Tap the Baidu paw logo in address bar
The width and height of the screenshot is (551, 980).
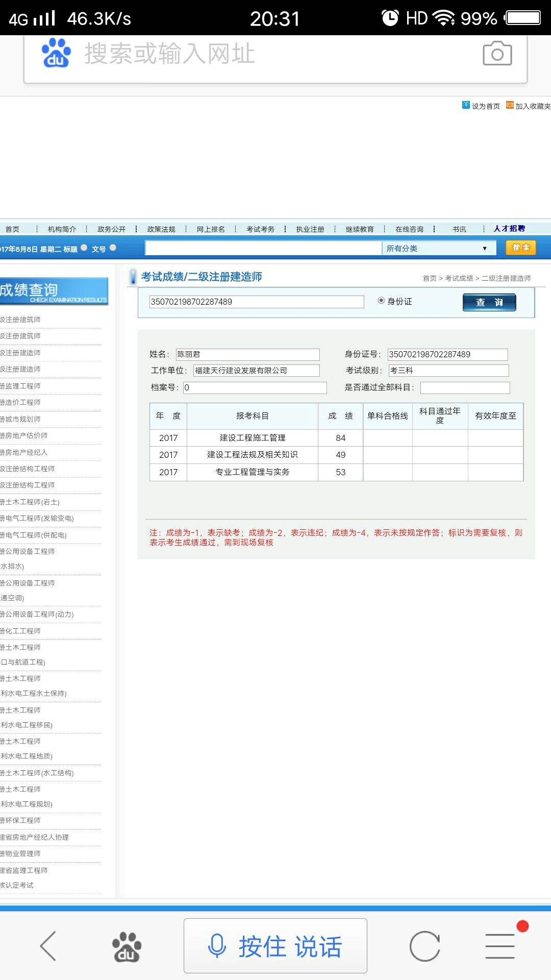point(56,54)
